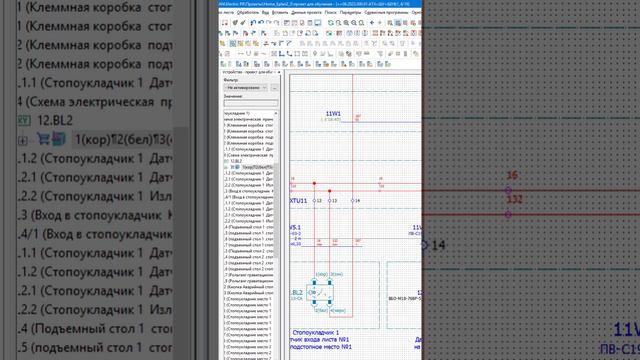Select the highlighted '1(кор)¶2(бел)' tree row
The width and height of the screenshot is (640, 360).
tap(257, 167)
